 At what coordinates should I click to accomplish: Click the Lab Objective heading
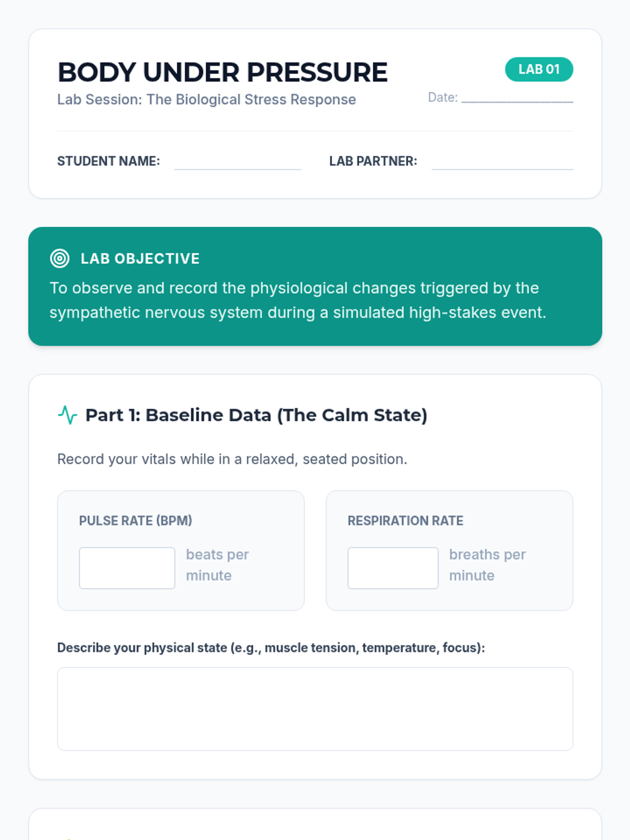click(x=140, y=258)
